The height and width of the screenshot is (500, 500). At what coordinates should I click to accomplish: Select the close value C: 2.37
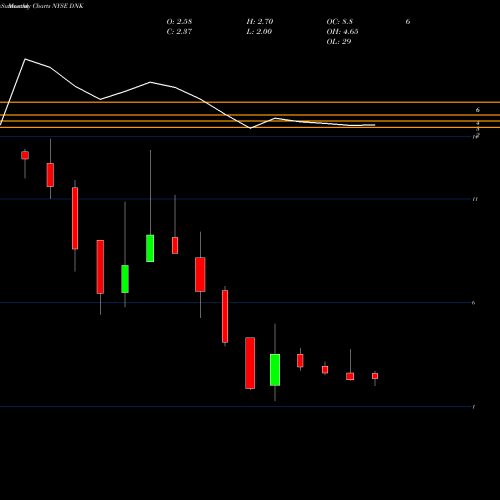tap(179, 32)
